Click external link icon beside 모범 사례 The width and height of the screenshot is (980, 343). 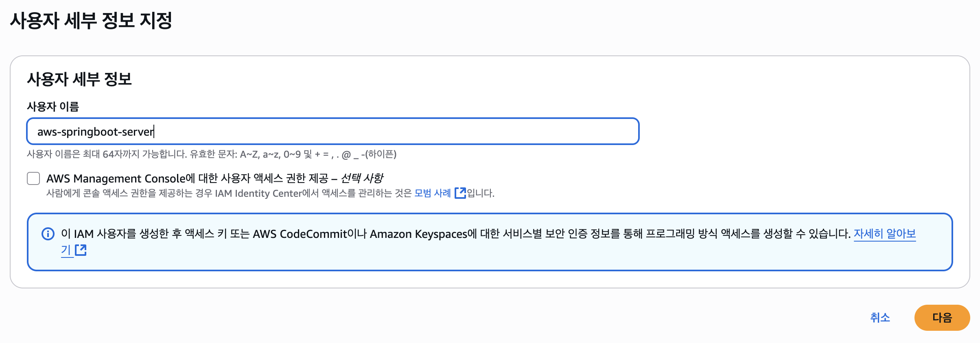pos(460,193)
